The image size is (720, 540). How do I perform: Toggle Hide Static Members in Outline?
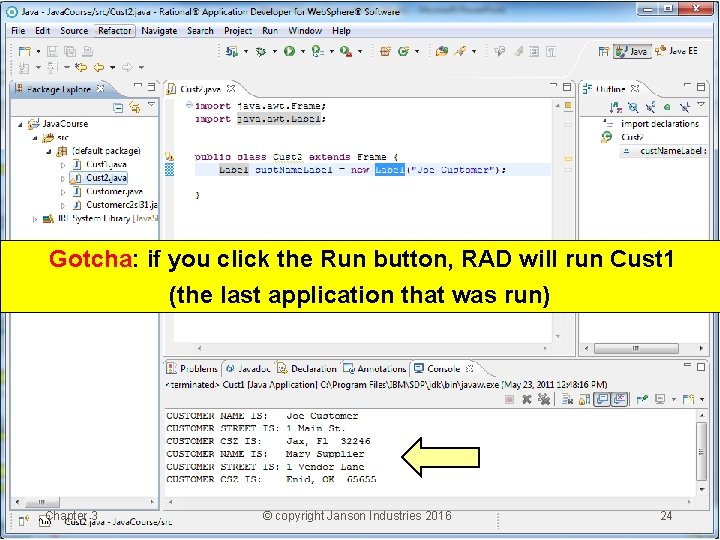pos(650,107)
